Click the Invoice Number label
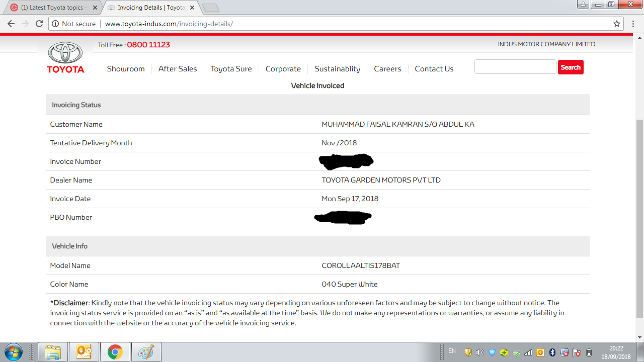Image resolution: width=644 pixels, height=362 pixels. pyautogui.click(x=75, y=161)
